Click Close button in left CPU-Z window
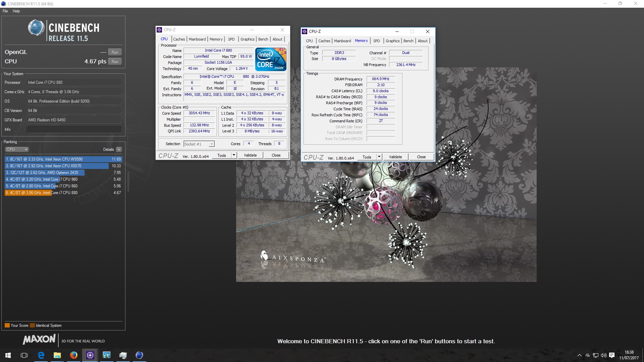This screenshot has height=362, width=644. [276, 156]
